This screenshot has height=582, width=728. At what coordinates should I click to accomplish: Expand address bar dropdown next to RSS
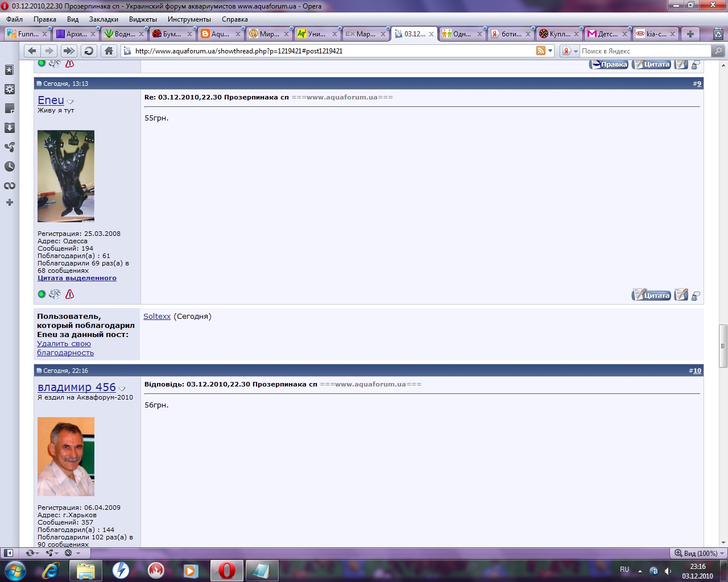(551, 51)
